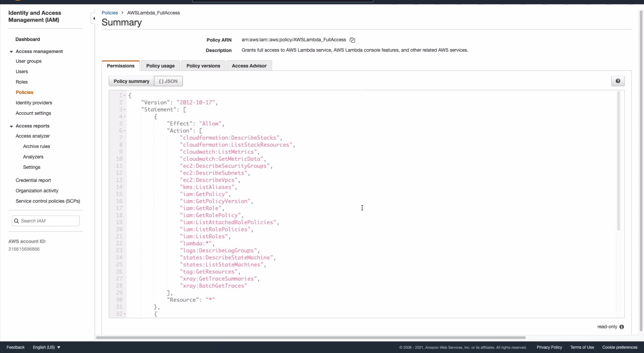Copy the Policy ARN to clipboard
Image resolution: width=644 pixels, height=353 pixels.
click(x=352, y=40)
